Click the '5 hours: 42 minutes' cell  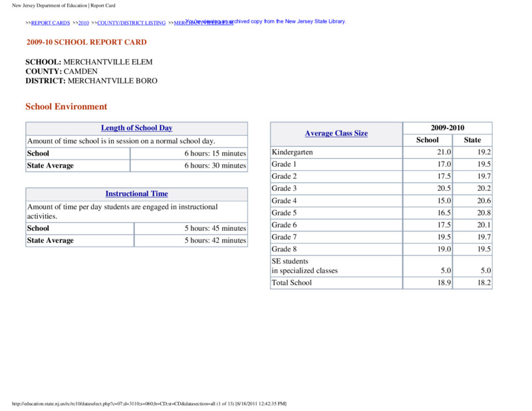pos(191,241)
